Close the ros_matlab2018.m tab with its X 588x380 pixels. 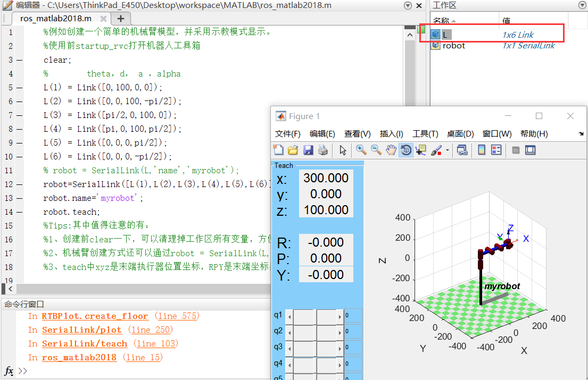click(104, 19)
